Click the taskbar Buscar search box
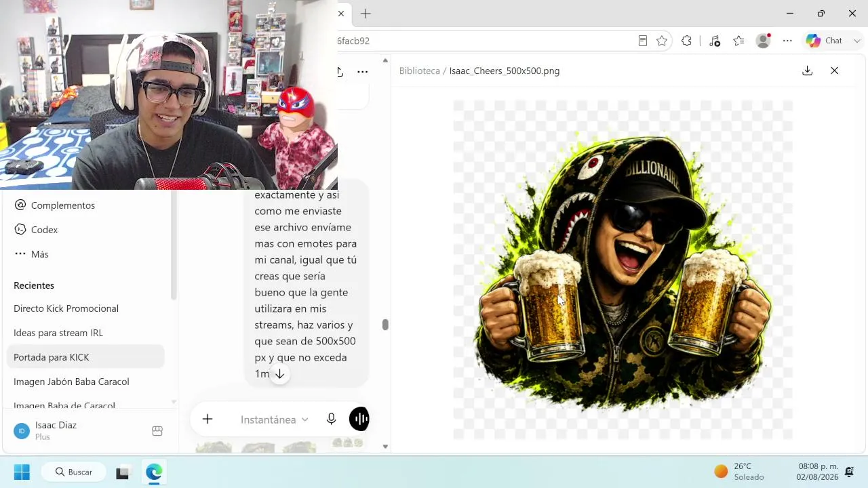Screen dimensions: 868x488 (x=73, y=472)
